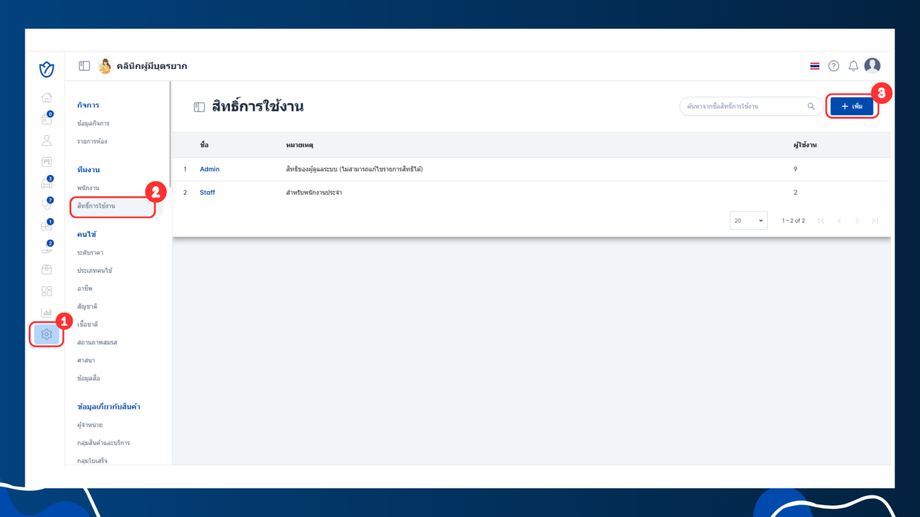
Task: Switch language via the Thai flag icon
Action: [x=814, y=66]
